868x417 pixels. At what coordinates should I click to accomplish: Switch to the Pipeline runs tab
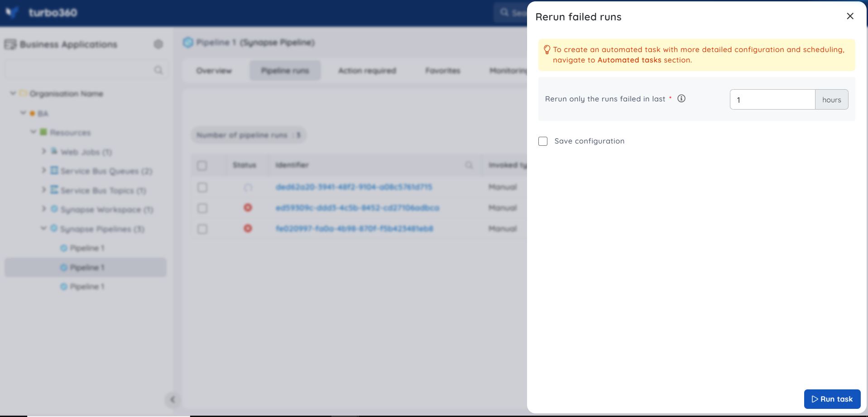point(285,71)
